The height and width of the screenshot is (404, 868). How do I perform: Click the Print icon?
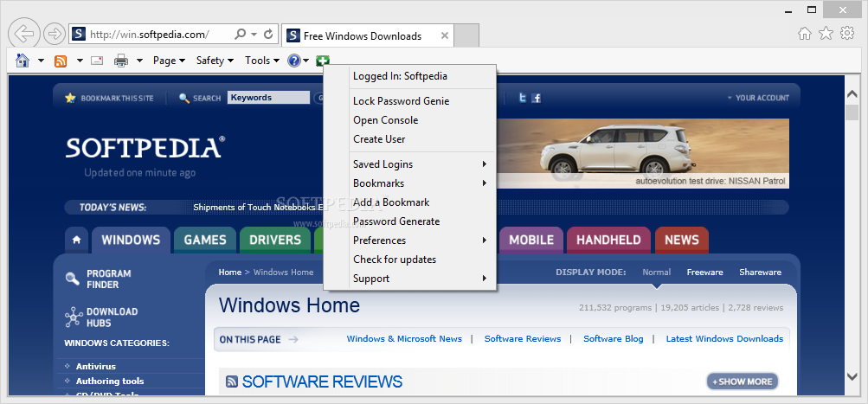pyautogui.click(x=121, y=61)
